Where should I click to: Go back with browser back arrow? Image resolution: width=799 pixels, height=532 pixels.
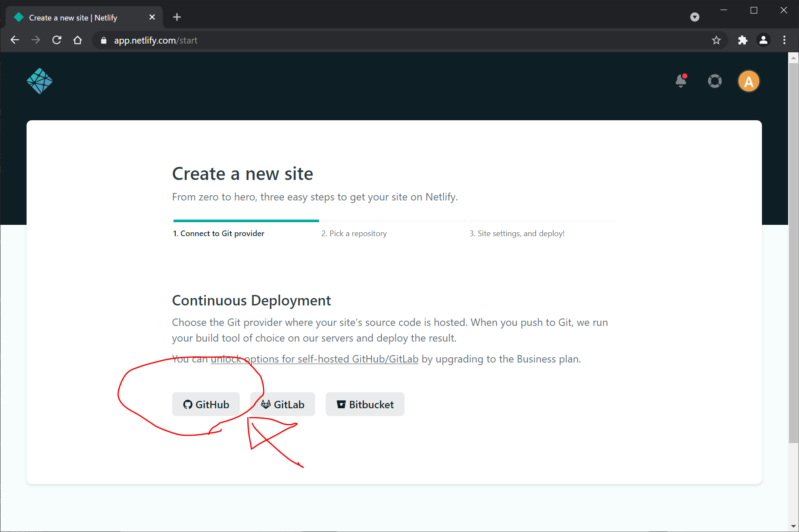[x=15, y=40]
